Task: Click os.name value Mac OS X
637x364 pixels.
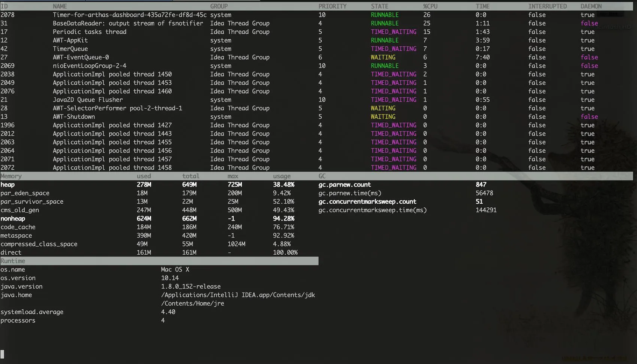Action: (x=175, y=270)
